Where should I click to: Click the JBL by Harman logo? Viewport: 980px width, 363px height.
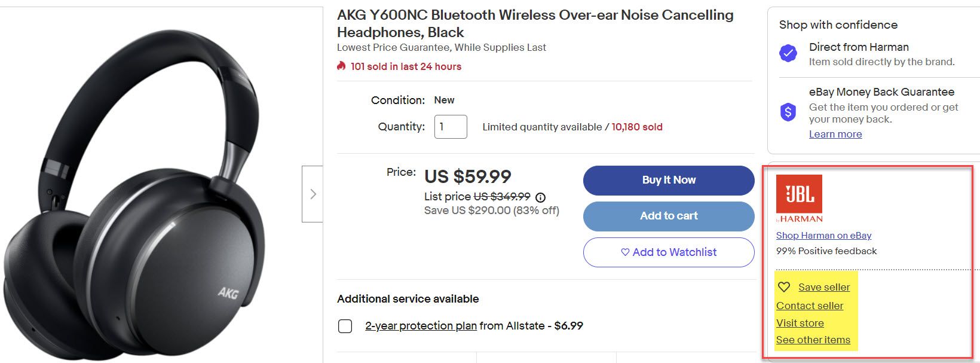pos(799,199)
